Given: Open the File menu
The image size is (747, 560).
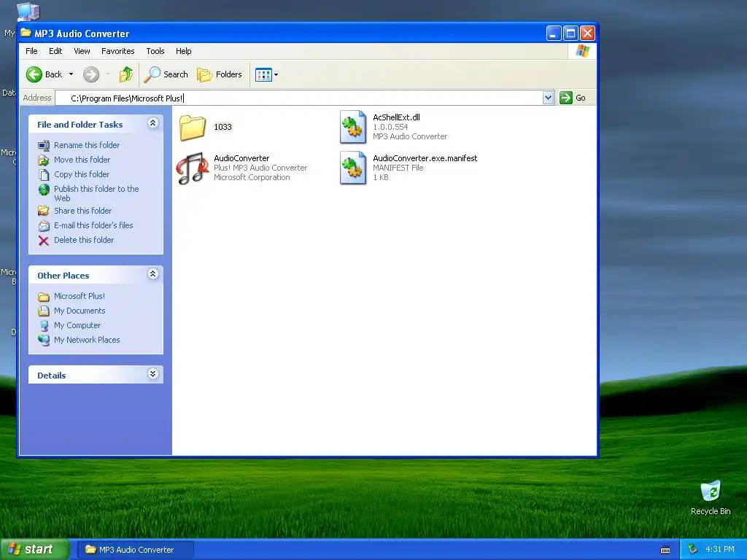Looking at the screenshot, I should (x=31, y=51).
